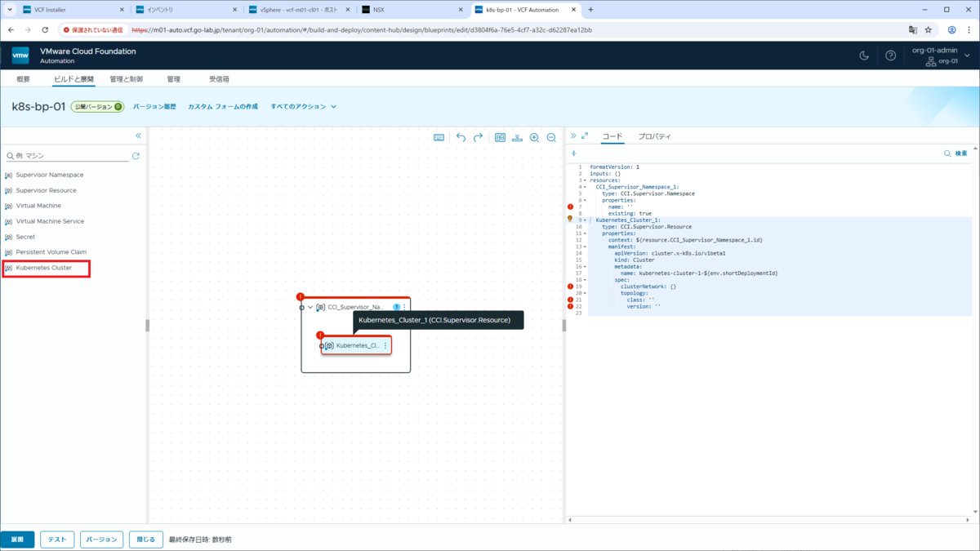Viewport: 980px width, 551px height.
Task: Open the バージョン履歴 link
Action: [x=154, y=107]
